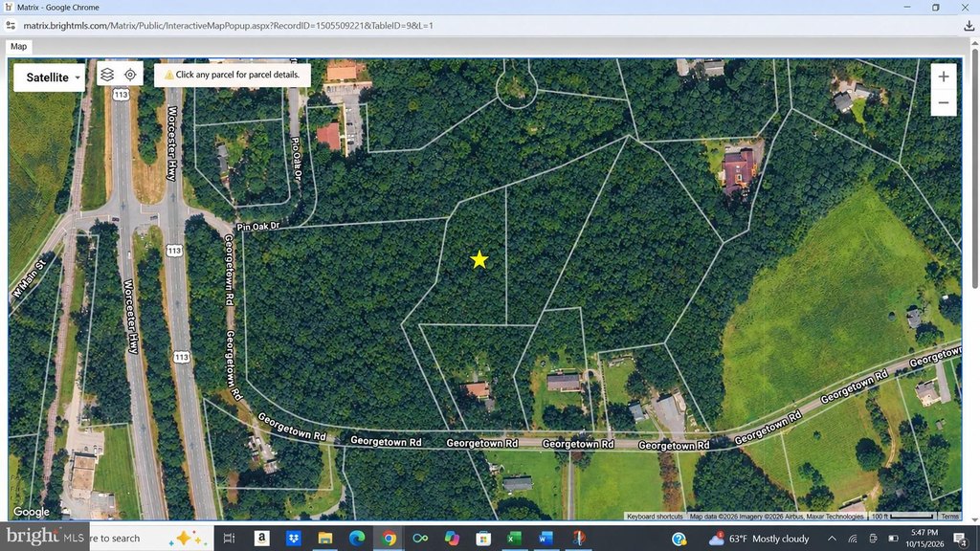Open the map layers icon
The image size is (980, 551).
(x=107, y=75)
